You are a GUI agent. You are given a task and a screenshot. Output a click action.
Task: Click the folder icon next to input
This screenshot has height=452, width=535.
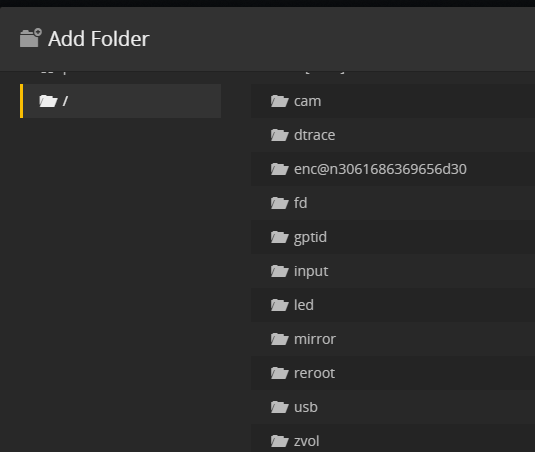click(x=280, y=271)
